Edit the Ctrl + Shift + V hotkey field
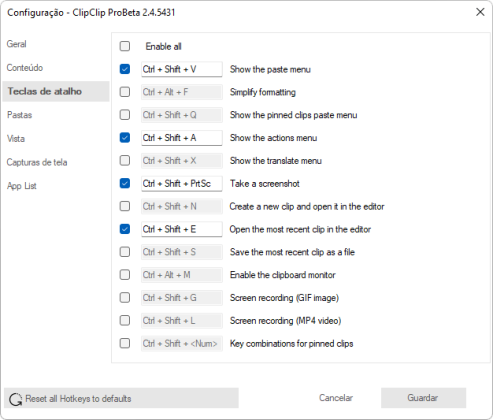Image resolution: width=493 pixels, height=420 pixels. [x=182, y=69]
